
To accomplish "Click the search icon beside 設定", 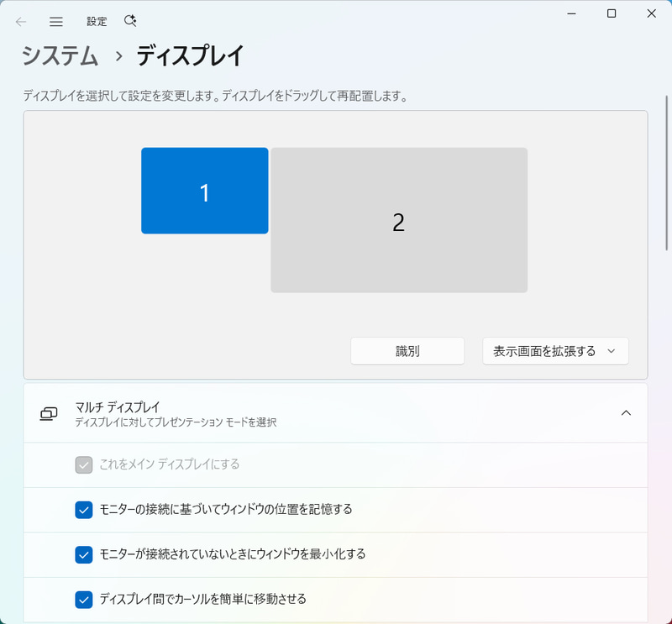I will tap(129, 21).
